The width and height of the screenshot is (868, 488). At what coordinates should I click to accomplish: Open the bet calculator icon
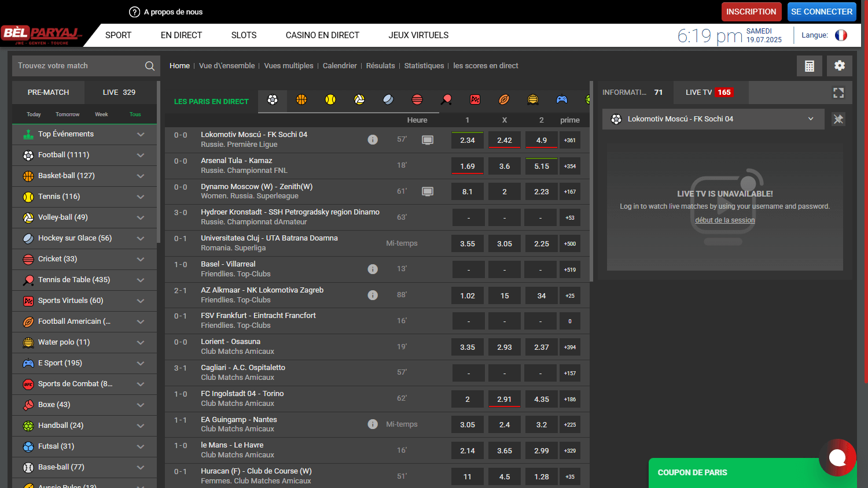click(810, 65)
